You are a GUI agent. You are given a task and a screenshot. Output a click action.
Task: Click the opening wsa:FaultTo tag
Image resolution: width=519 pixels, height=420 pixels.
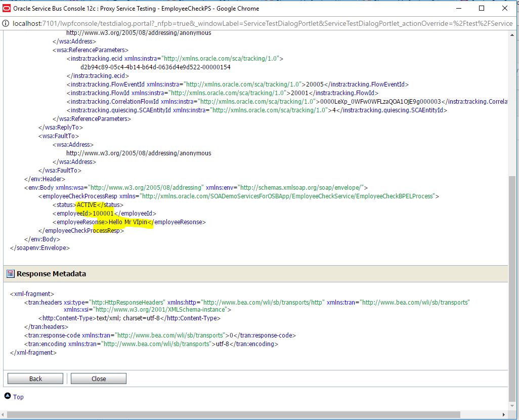59,136
